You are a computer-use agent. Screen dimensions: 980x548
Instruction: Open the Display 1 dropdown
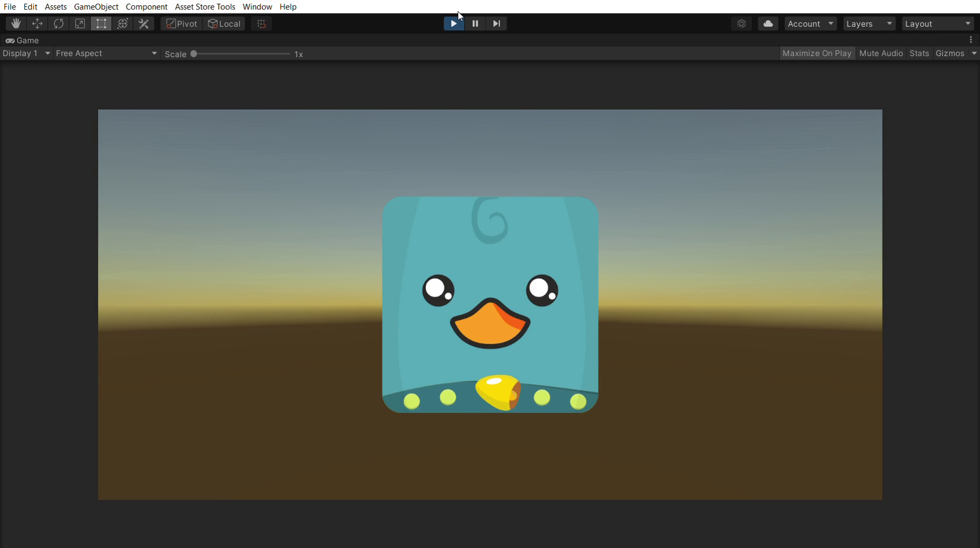click(x=26, y=53)
